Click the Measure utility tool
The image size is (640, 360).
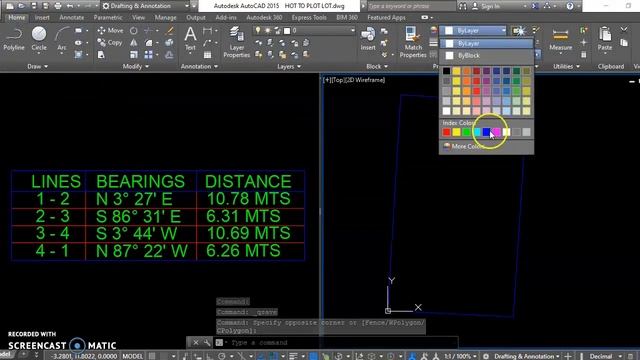pos(560,39)
